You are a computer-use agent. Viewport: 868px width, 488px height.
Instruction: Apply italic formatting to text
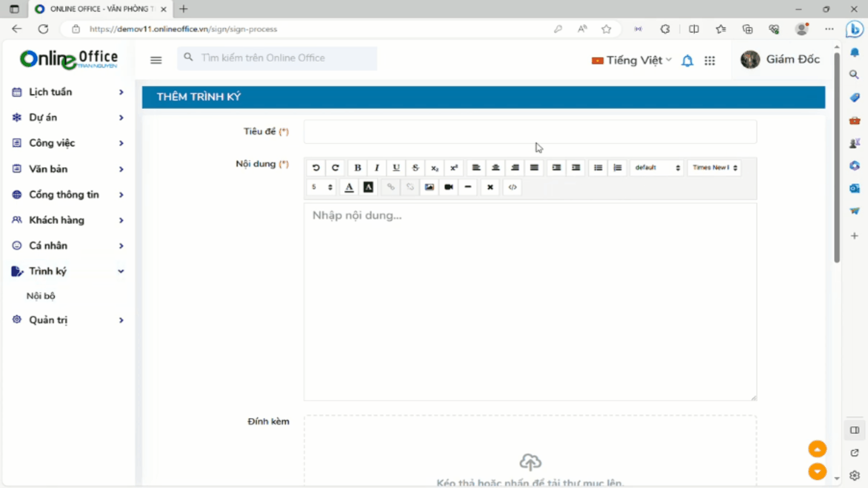[x=377, y=168]
